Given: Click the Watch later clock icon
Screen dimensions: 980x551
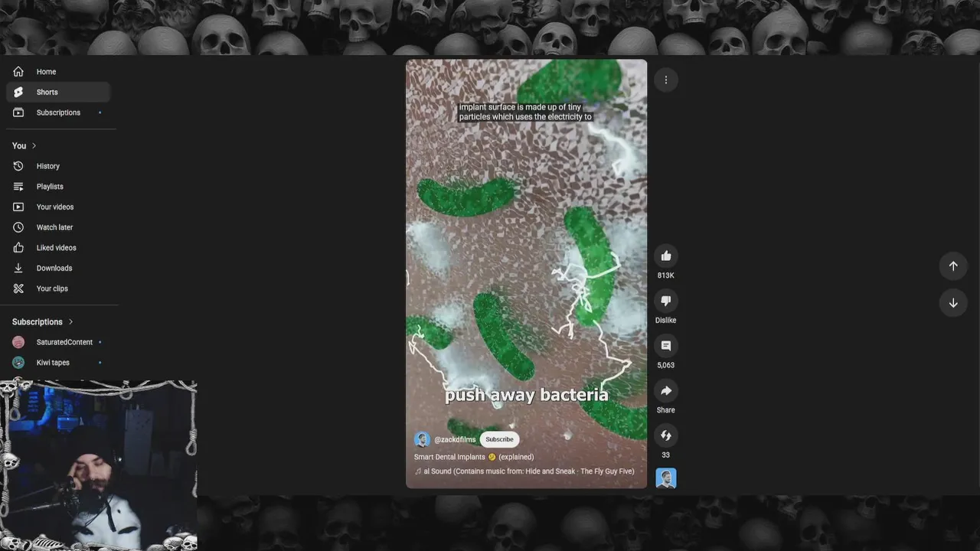Looking at the screenshot, I should 18,227.
